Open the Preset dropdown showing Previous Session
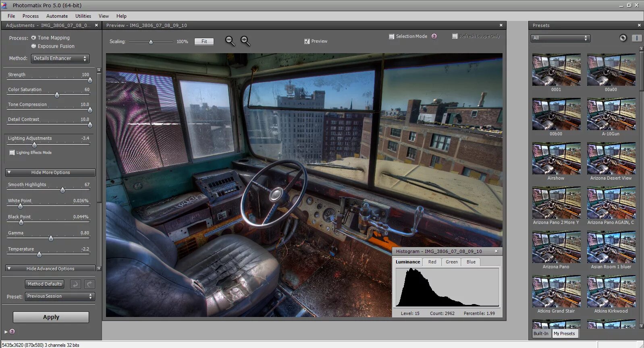 (x=60, y=296)
